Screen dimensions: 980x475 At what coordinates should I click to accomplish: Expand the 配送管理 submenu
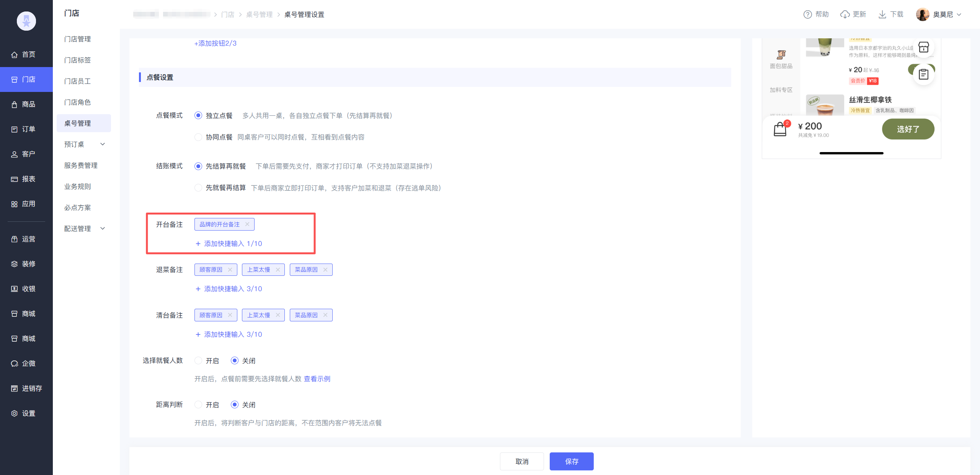pos(102,229)
